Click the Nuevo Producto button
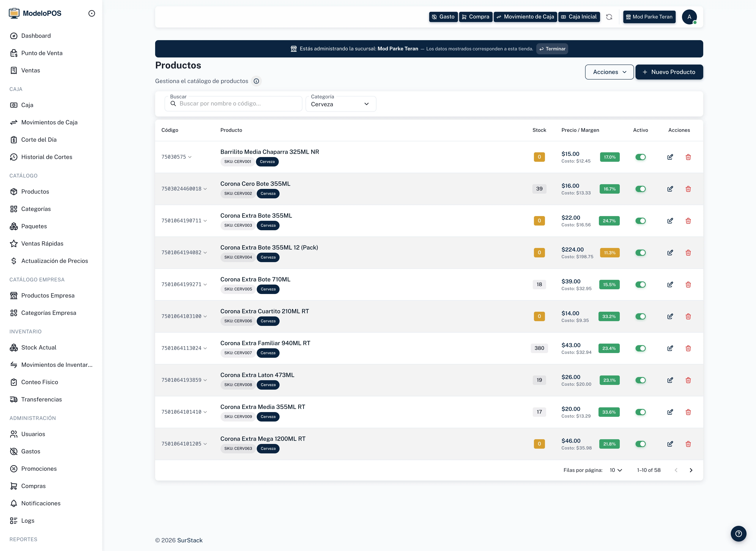 pos(669,72)
